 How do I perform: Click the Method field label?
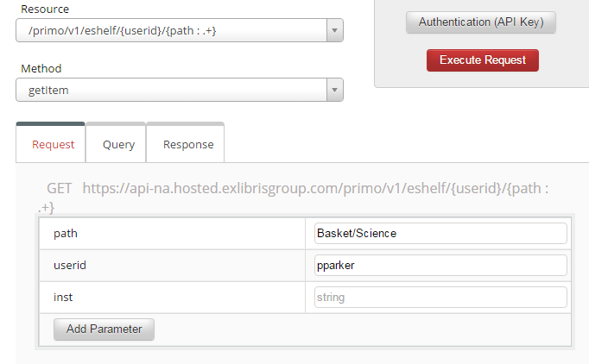pos(40,68)
